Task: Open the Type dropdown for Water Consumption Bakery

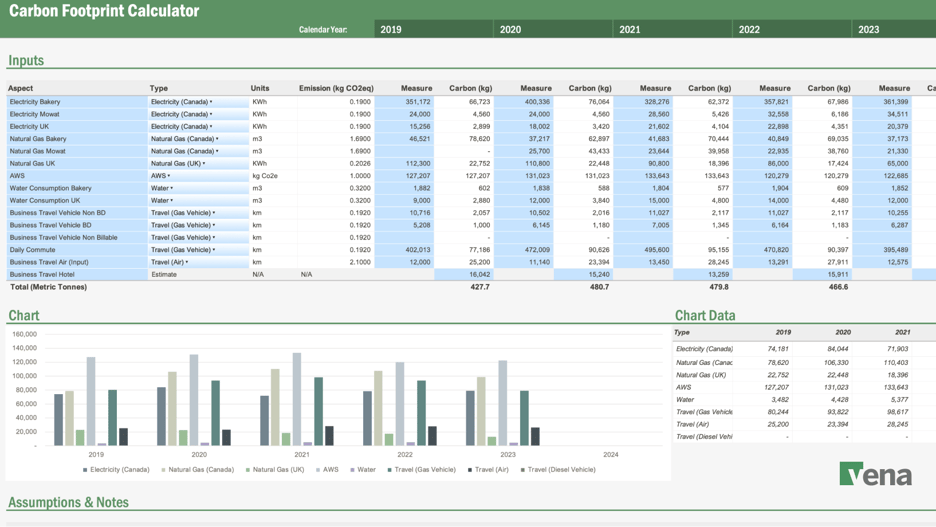Action: [x=172, y=188]
